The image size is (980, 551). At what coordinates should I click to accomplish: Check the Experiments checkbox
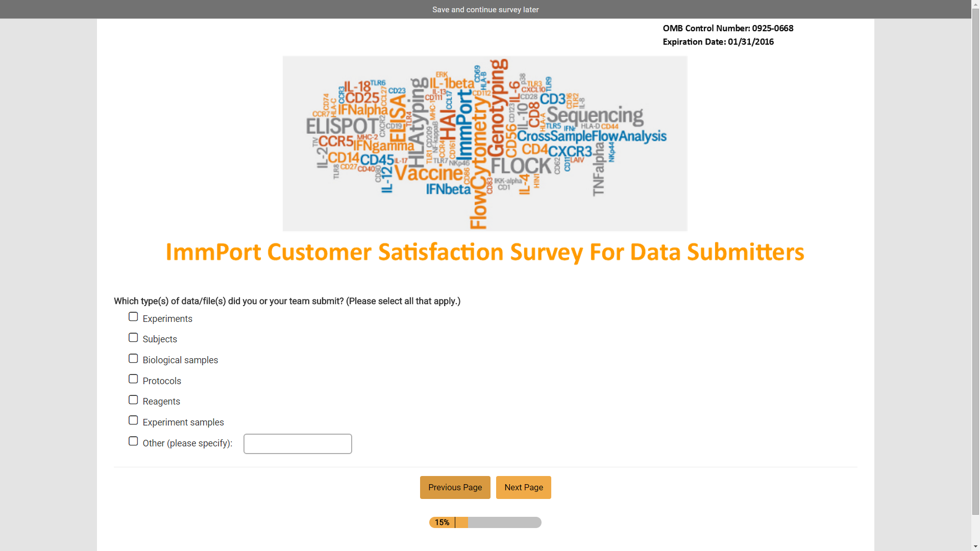[133, 317]
